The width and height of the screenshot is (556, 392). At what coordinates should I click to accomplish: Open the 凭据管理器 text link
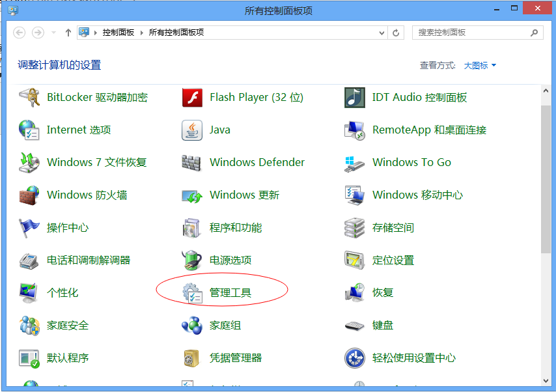click(x=236, y=358)
